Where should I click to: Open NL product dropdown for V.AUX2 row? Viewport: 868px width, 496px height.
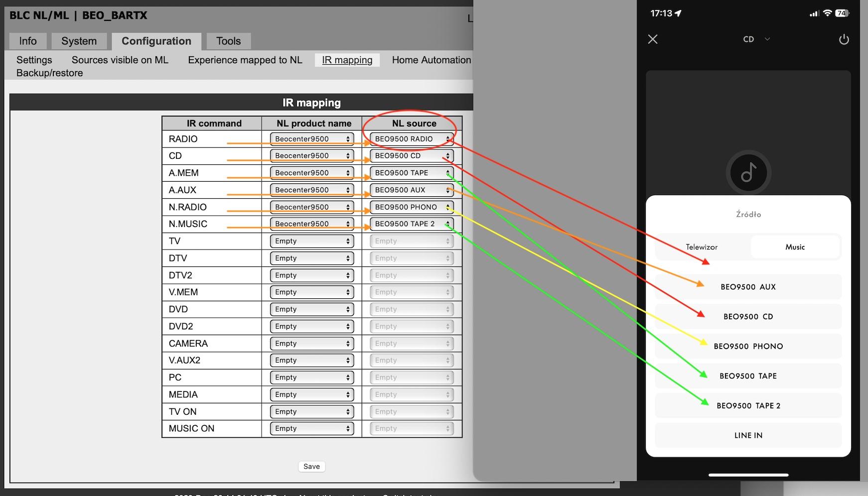[312, 361]
